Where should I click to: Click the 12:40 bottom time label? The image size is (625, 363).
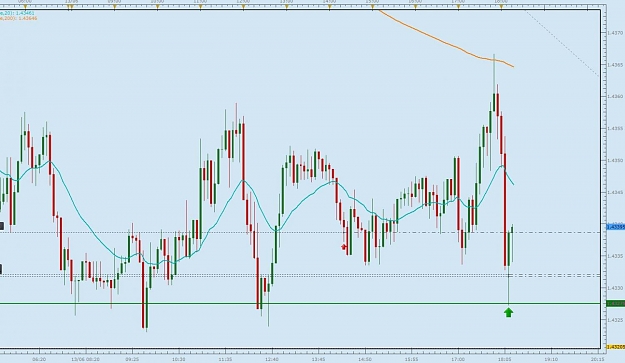tap(272, 359)
